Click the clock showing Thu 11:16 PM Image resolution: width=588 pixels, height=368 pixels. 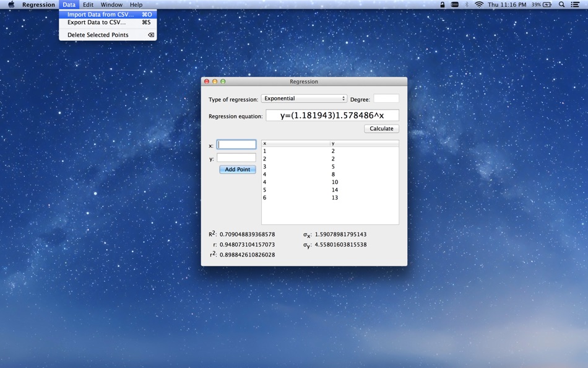(507, 4)
